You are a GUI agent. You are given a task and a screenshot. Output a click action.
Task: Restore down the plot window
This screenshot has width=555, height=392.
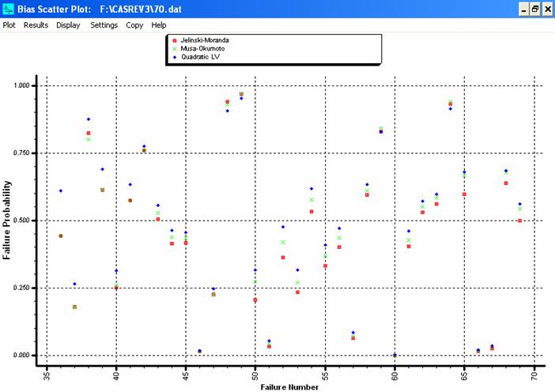click(534, 8)
